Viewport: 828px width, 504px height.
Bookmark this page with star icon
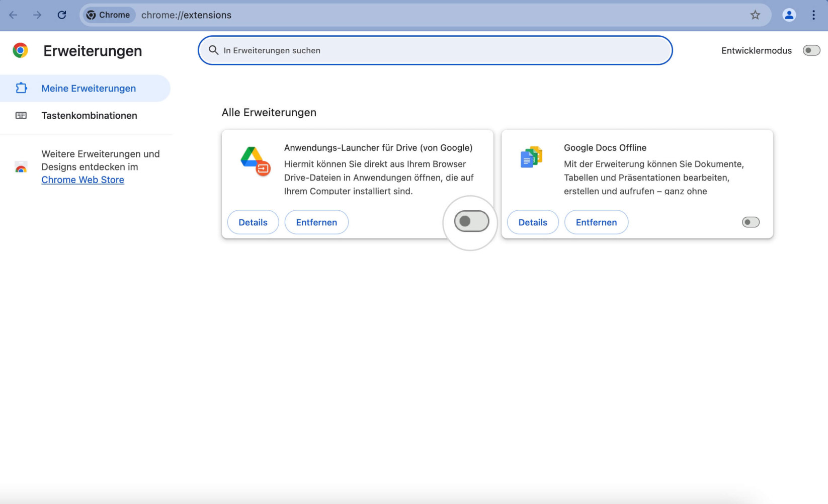755,15
